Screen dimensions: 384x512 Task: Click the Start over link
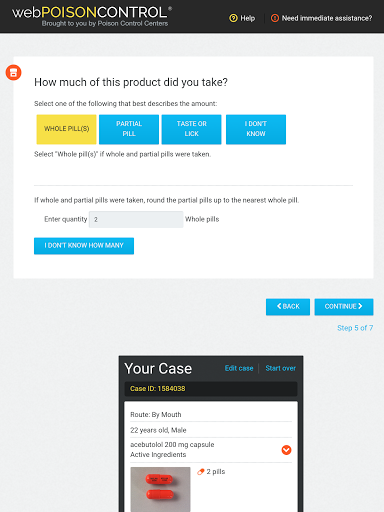(x=281, y=368)
